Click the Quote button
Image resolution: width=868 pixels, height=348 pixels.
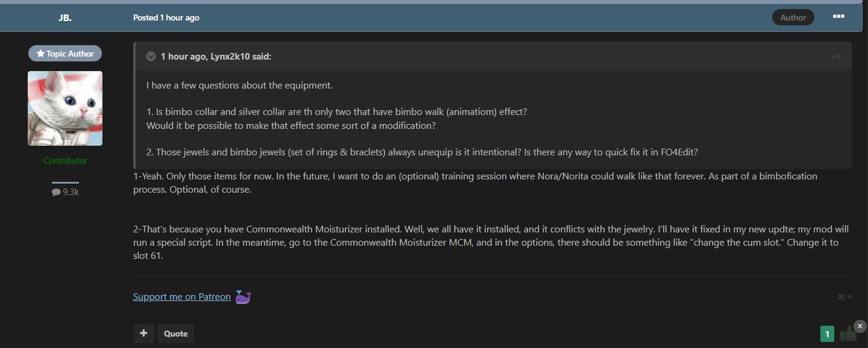coord(175,334)
